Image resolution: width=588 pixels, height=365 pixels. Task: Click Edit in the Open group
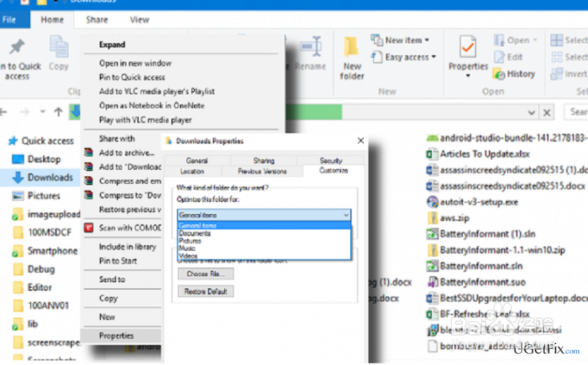pos(509,57)
